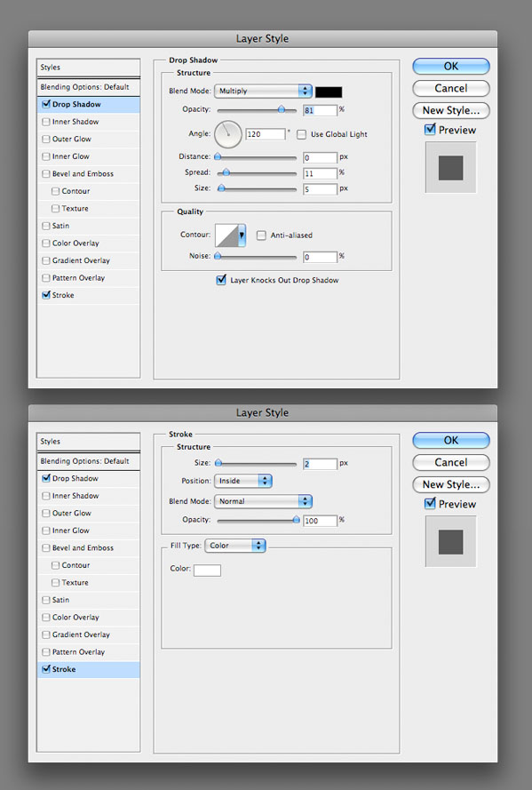Click New Style… button in Stroke dialog
532x790 pixels.
coord(451,484)
